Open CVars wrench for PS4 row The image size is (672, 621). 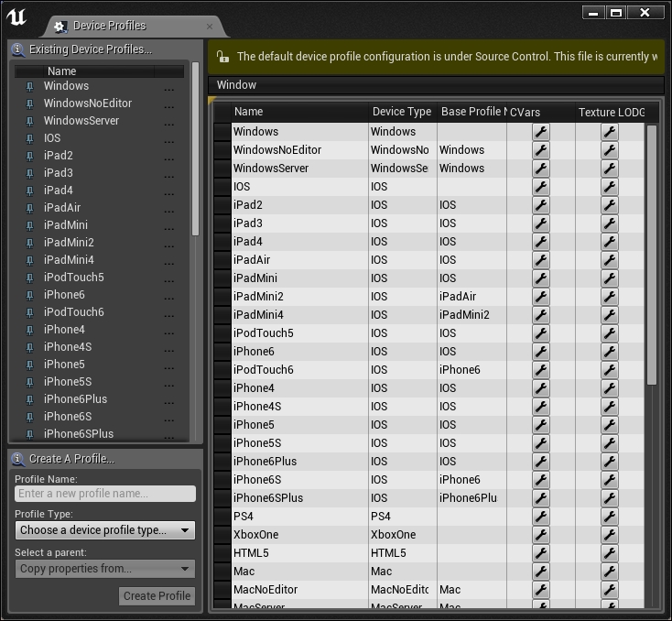(x=541, y=517)
